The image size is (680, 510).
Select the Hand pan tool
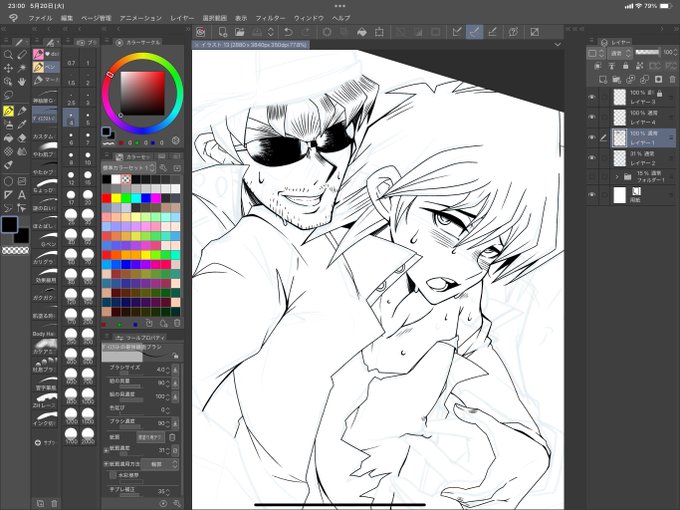tap(22, 82)
